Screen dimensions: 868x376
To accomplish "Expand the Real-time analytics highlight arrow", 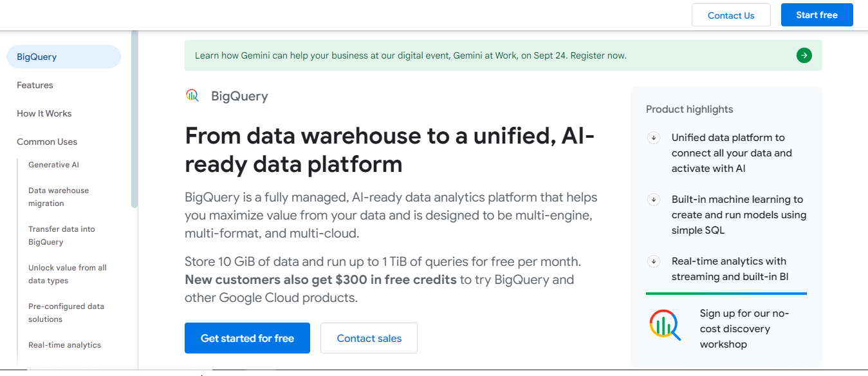I will coord(654,261).
